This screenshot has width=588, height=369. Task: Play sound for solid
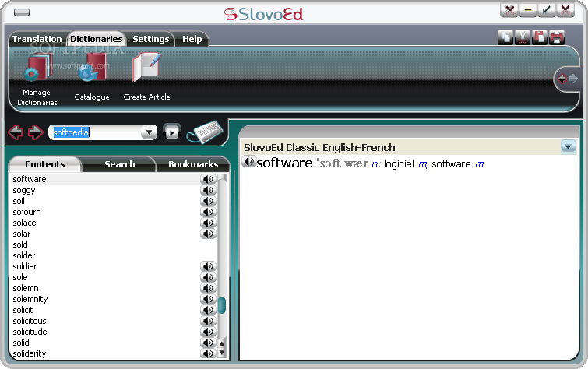(208, 343)
